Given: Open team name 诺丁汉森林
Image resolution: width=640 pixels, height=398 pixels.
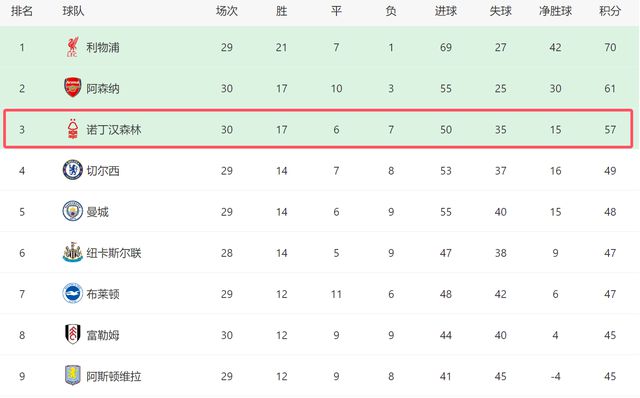Looking at the screenshot, I should [x=114, y=130].
